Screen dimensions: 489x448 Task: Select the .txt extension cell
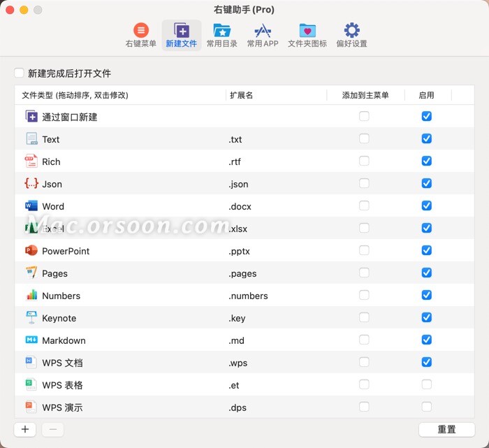[235, 139]
